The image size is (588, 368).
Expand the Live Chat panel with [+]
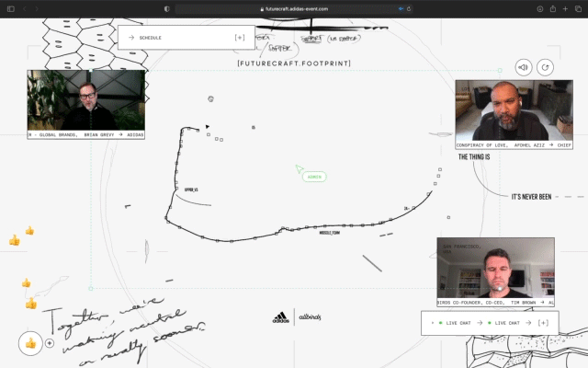point(543,323)
